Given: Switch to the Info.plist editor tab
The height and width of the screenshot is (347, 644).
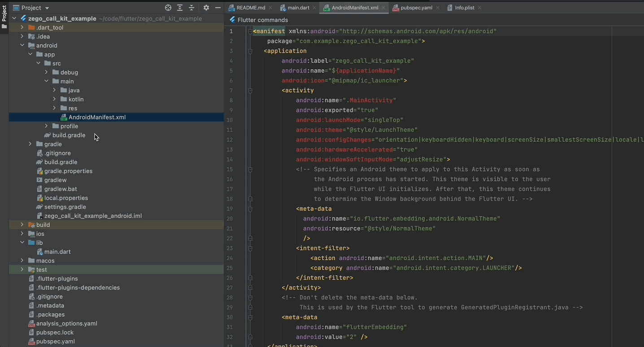Looking at the screenshot, I should (x=465, y=7).
